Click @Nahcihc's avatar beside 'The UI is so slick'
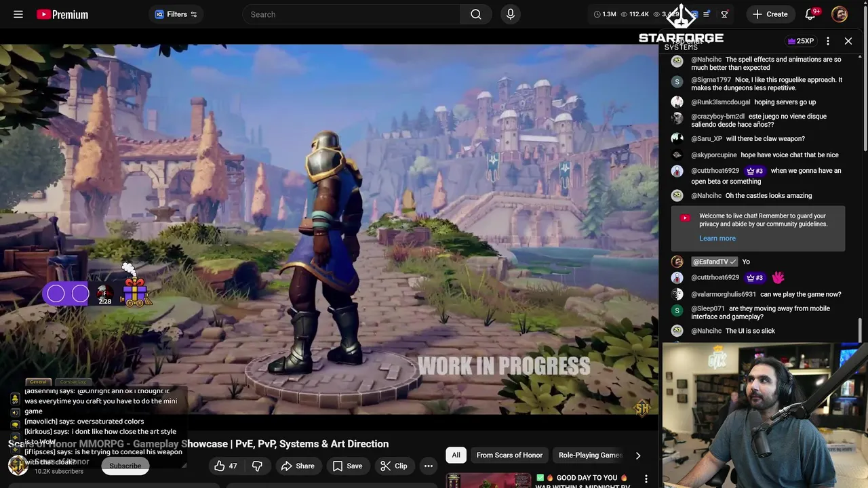 (x=677, y=331)
